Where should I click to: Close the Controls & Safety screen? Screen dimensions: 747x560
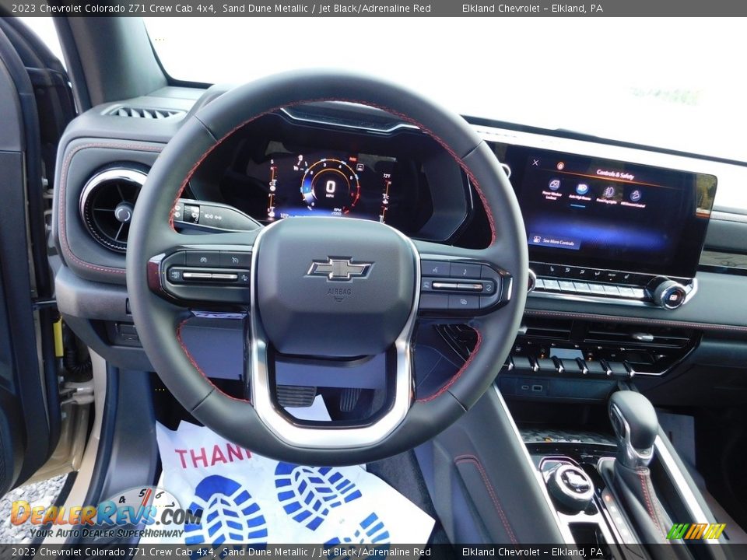[535, 163]
